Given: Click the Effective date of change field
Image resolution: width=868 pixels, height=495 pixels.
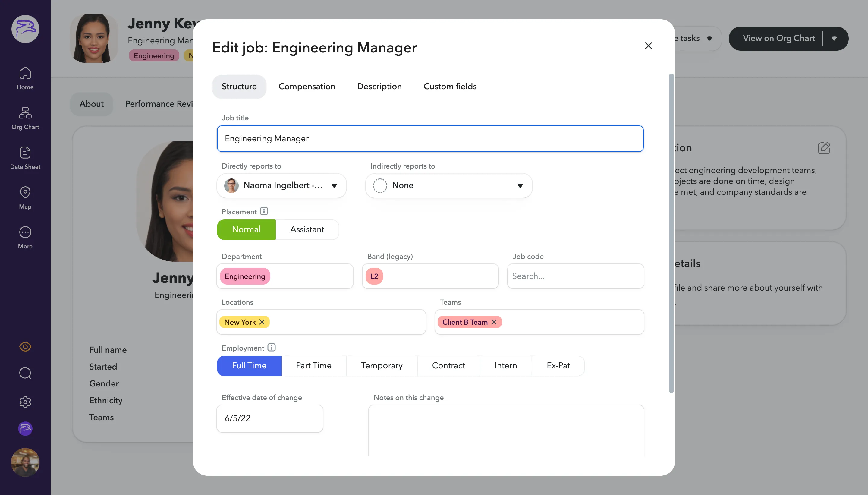Looking at the screenshot, I should pyautogui.click(x=270, y=418).
